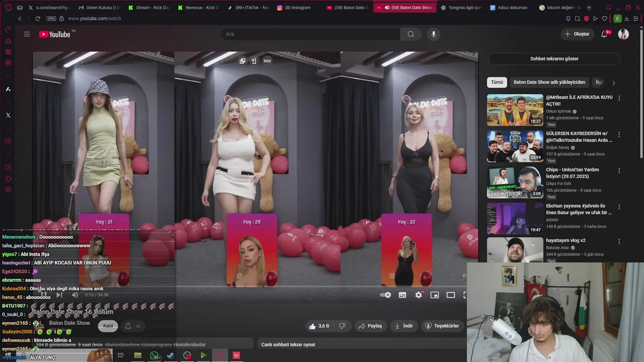Toggle subtitles on the video player
The height and width of the screenshot is (362, 644).
(x=403, y=295)
